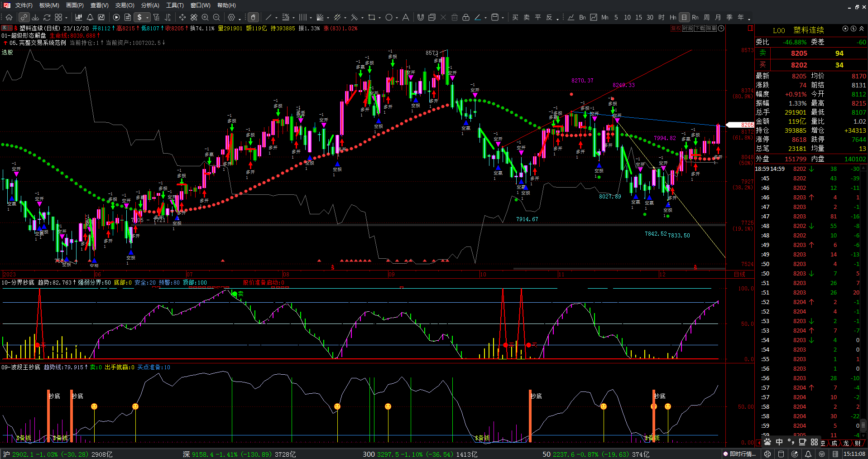
Task: Toggle the chain link icon
Action: click(24, 17)
